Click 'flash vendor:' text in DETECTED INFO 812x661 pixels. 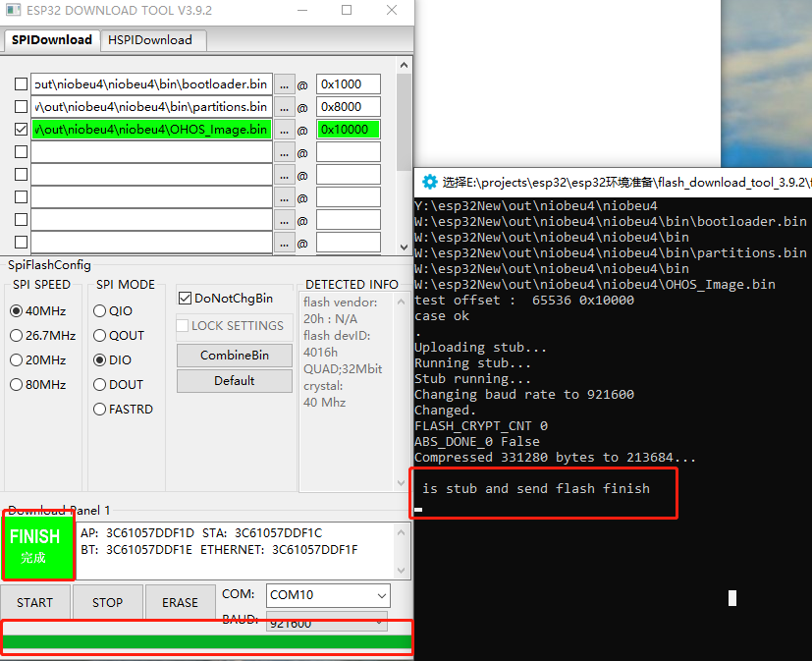[x=341, y=302]
